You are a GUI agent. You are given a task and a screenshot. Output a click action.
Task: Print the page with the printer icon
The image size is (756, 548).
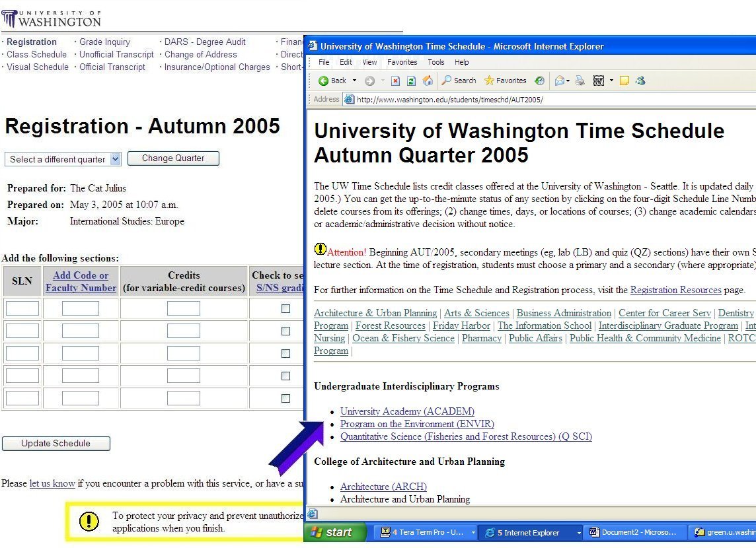pyautogui.click(x=580, y=81)
